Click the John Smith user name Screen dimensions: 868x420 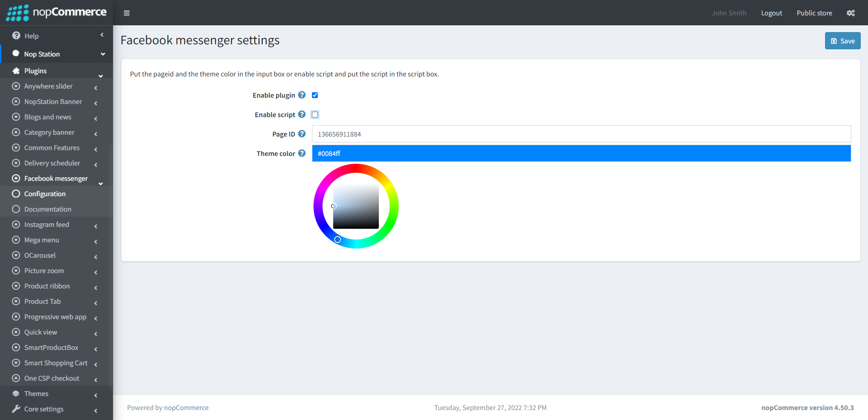pos(729,13)
